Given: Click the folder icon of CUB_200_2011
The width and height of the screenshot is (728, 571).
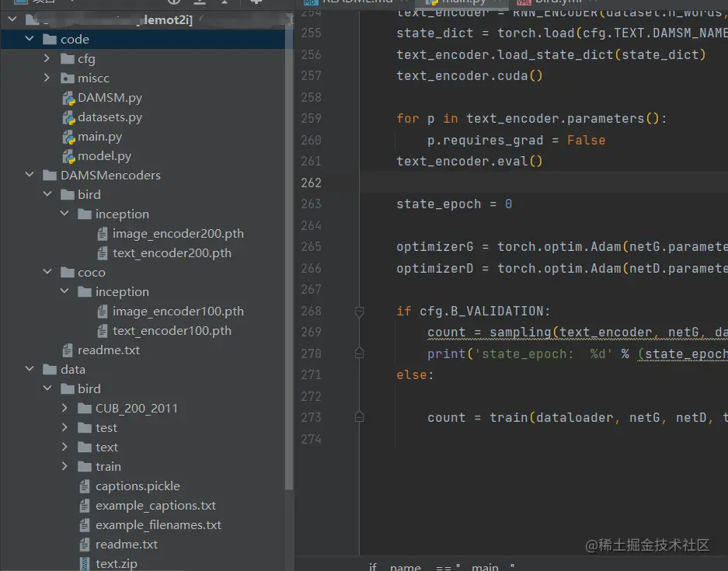Looking at the screenshot, I should (85, 409).
